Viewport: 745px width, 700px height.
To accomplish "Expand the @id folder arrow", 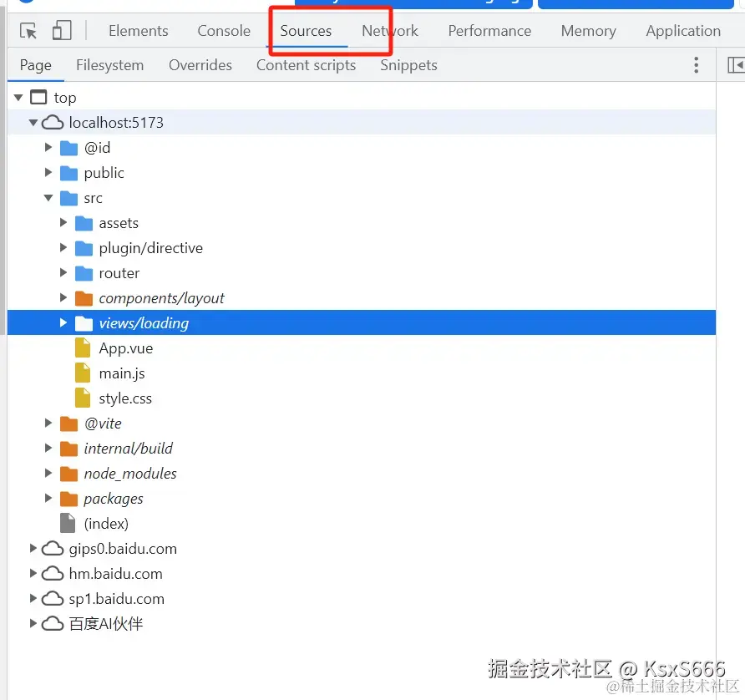I will click(48, 148).
